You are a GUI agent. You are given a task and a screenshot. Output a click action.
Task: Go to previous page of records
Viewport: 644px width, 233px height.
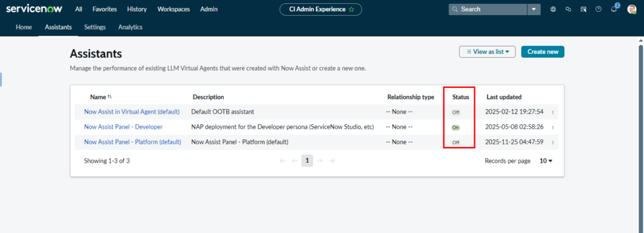click(x=294, y=161)
